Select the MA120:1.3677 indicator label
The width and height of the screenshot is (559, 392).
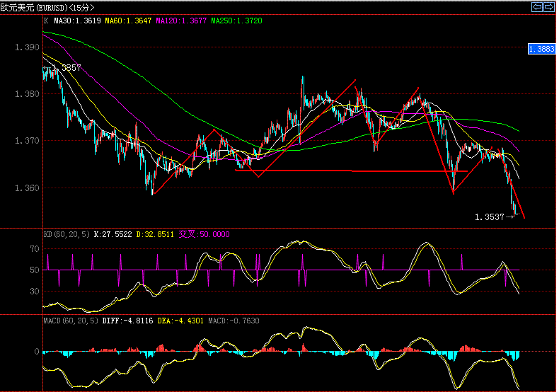click(x=181, y=21)
